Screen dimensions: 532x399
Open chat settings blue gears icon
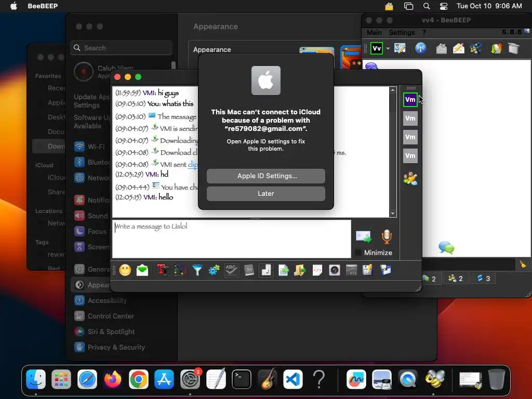pyautogui.click(x=214, y=270)
